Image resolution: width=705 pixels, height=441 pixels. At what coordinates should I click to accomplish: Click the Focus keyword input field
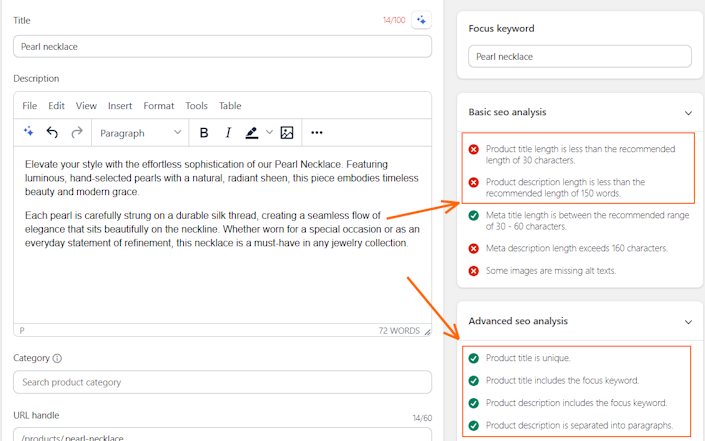(x=580, y=57)
